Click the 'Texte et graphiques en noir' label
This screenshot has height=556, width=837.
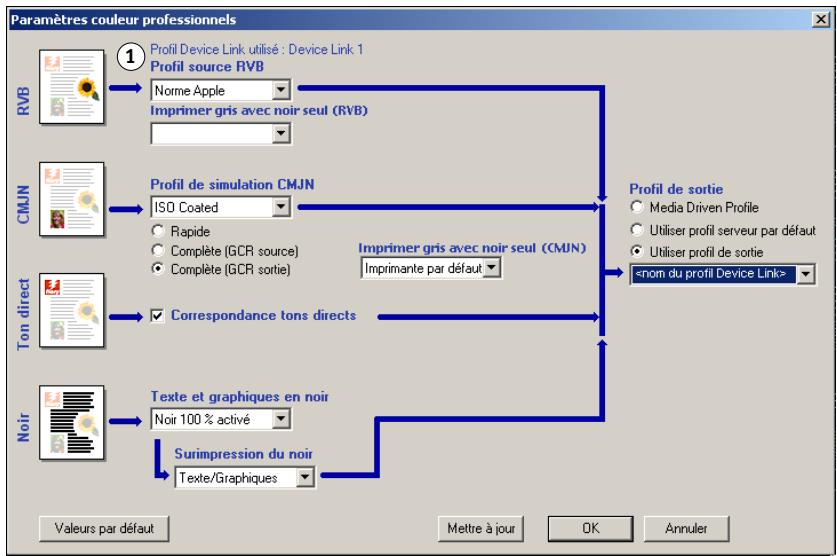coord(240,396)
